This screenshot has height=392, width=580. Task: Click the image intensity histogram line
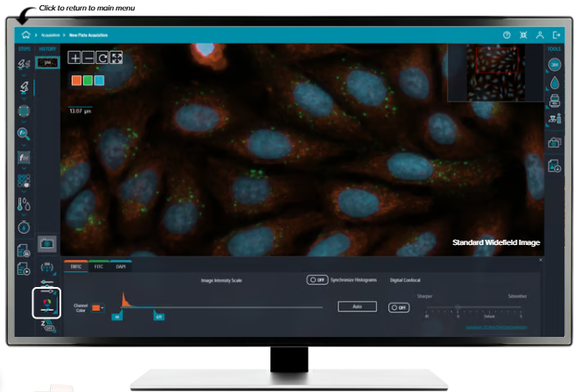tap(221, 307)
